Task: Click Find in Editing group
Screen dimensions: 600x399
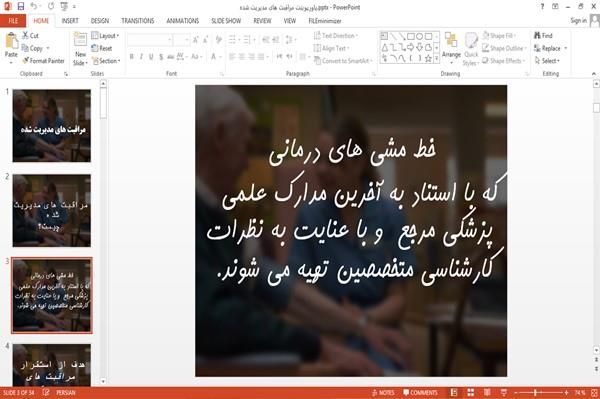Action: click(543, 36)
